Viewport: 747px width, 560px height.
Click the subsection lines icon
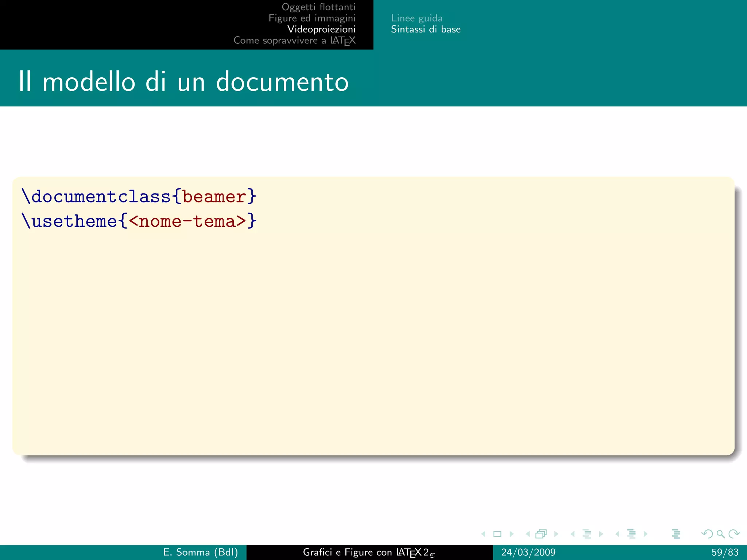(587, 534)
